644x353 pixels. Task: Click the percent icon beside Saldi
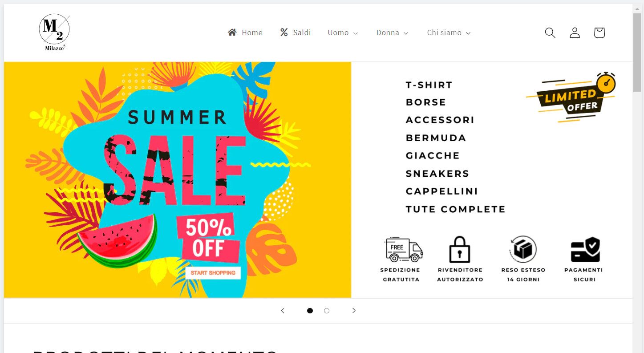[284, 32]
